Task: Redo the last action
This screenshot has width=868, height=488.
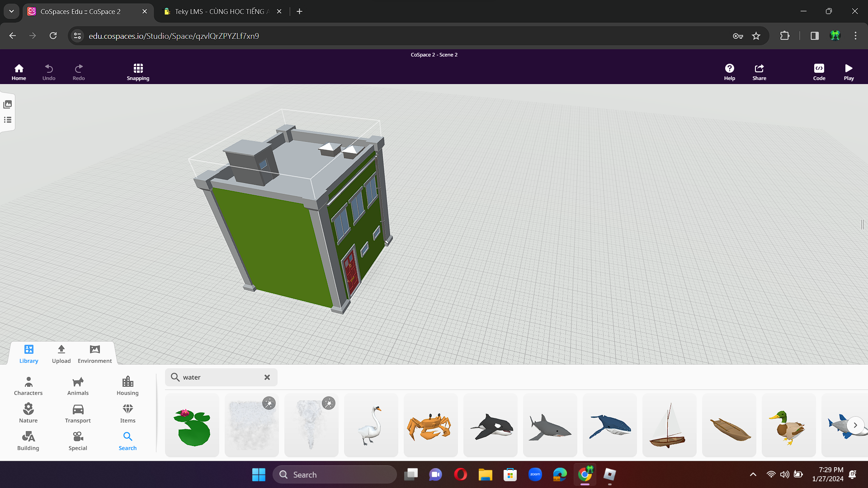Action: point(79,72)
